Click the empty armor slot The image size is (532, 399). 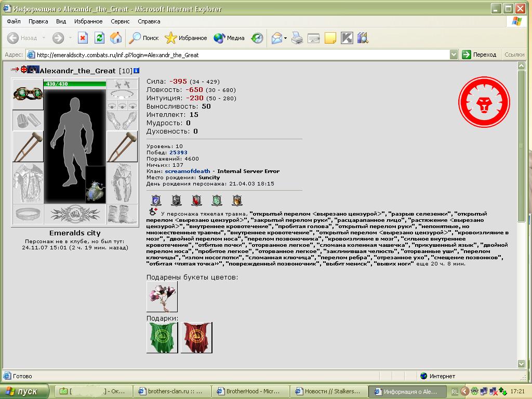click(28, 183)
